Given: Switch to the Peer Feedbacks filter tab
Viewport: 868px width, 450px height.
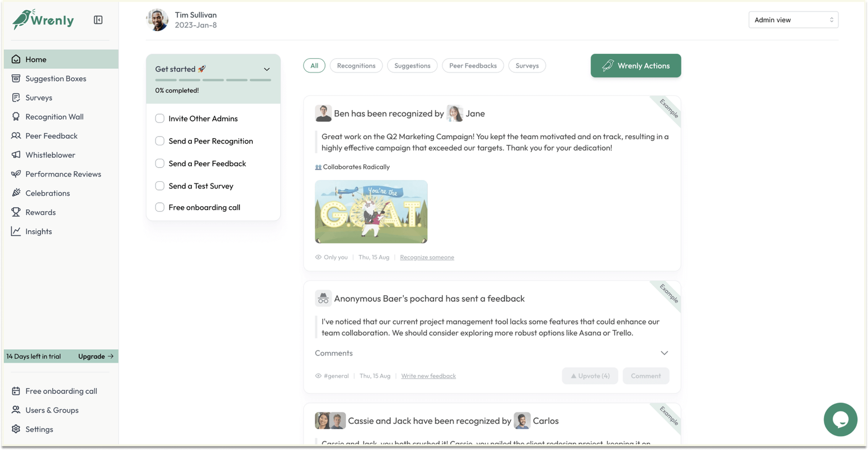Looking at the screenshot, I should 473,65.
